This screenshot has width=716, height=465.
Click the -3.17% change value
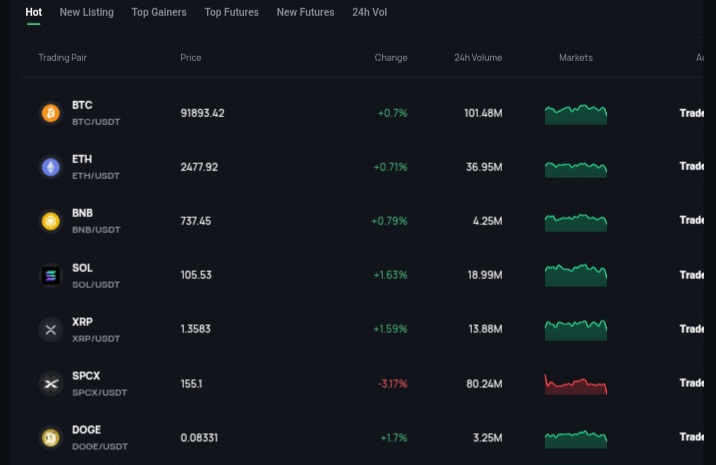tap(393, 384)
